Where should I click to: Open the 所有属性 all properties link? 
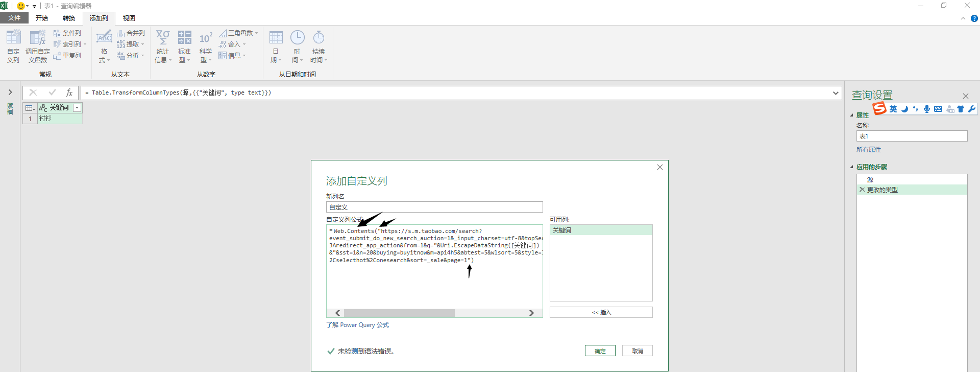pos(869,150)
